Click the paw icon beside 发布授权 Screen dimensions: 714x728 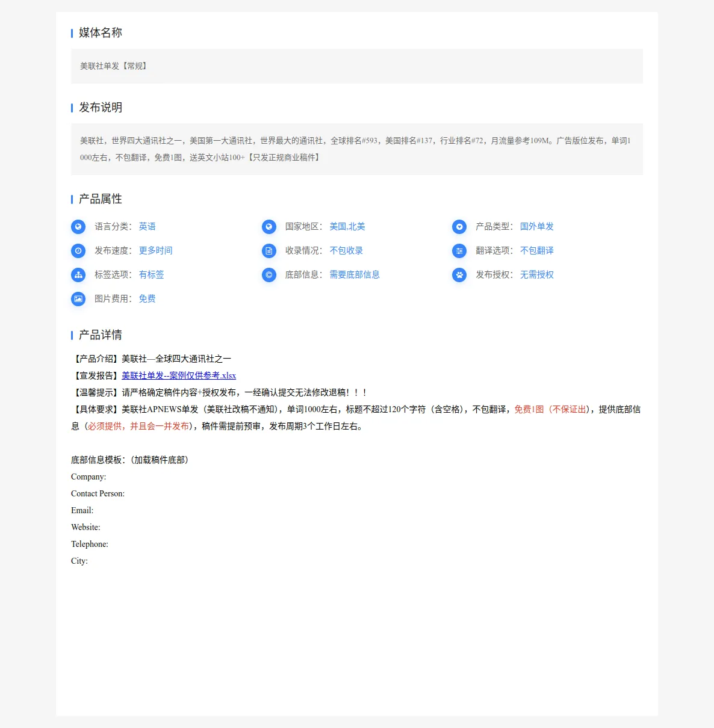pos(459,275)
